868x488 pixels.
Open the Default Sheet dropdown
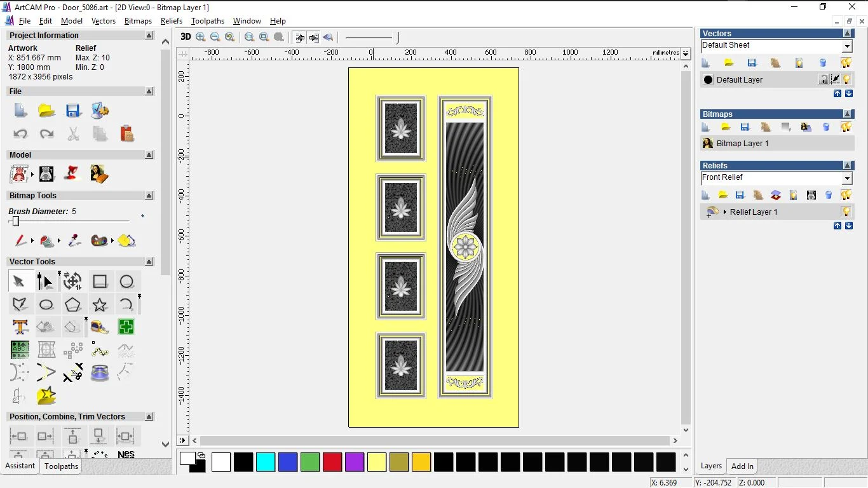(x=847, y=46)
